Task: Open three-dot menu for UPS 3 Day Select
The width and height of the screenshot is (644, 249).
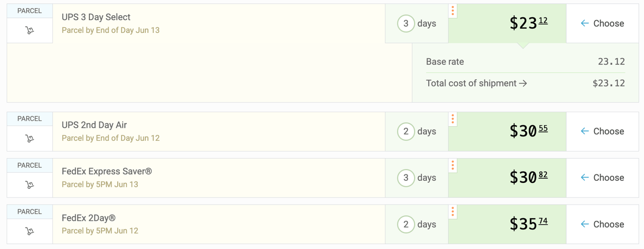Action: pyautogui.click(x=453, y=11)
